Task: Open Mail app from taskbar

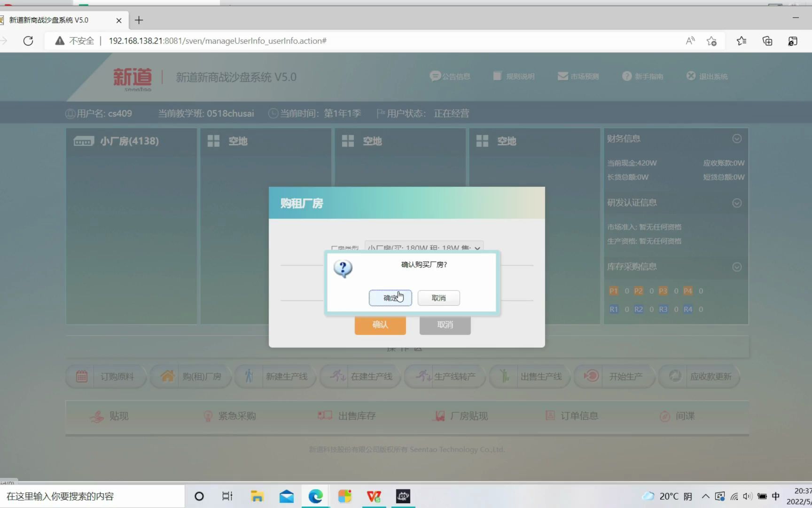Action: (286, 496)
